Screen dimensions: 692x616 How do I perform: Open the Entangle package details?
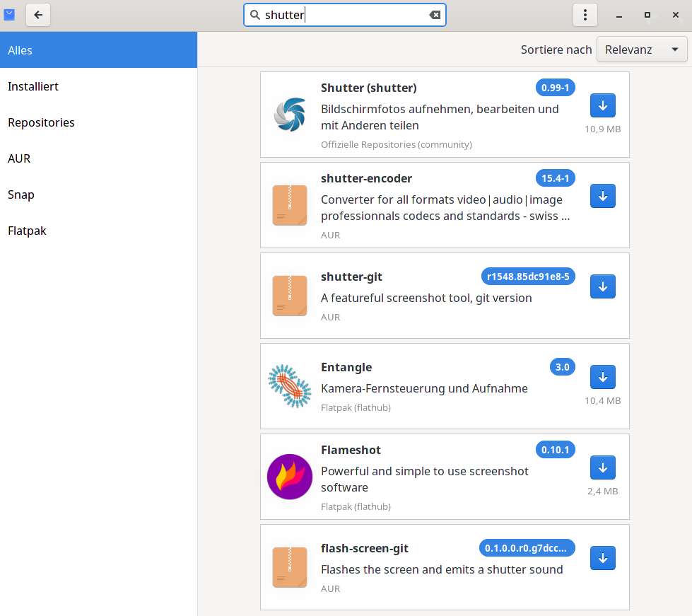pos(346,367)
